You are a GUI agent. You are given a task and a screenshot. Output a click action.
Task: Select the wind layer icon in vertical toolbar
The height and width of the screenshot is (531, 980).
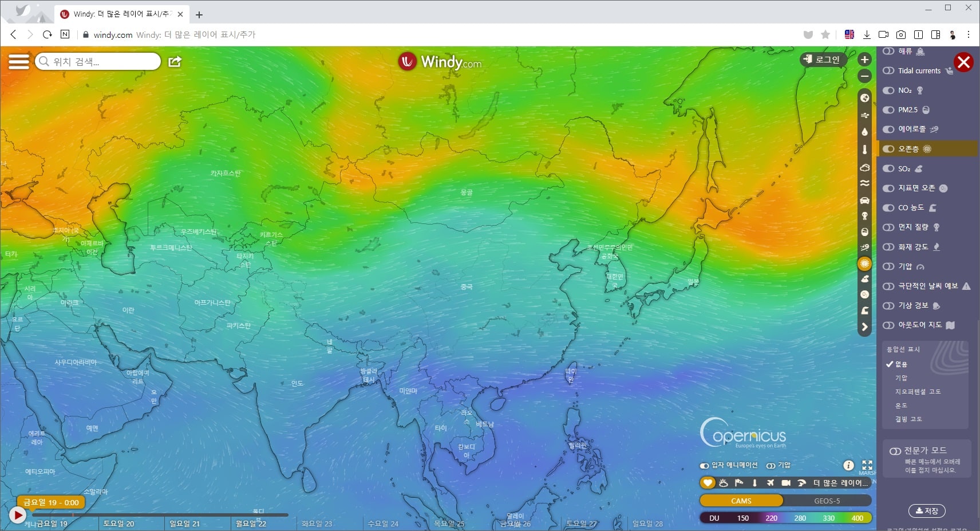click(864, 115)
